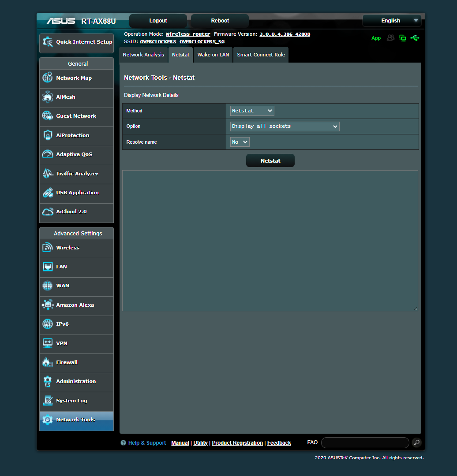Click the network connection status icon
The image size is (457, 476).
[403, 38]
